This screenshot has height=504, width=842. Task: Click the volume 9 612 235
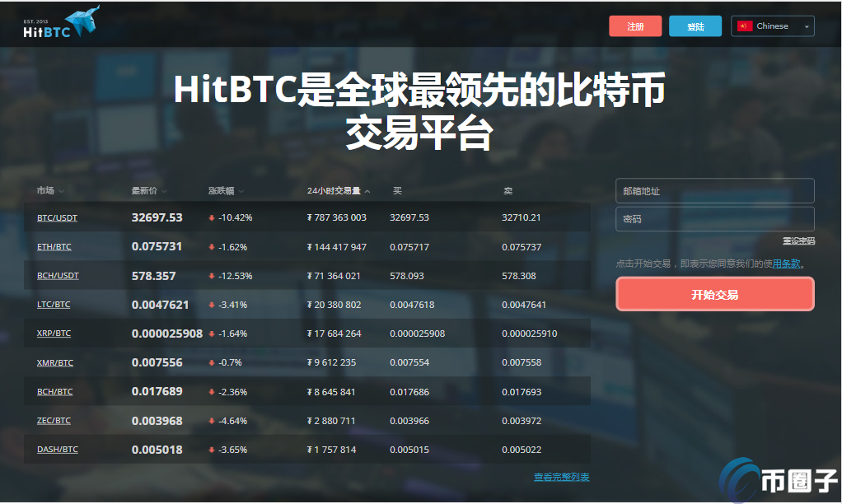click(x=331, y=363)
